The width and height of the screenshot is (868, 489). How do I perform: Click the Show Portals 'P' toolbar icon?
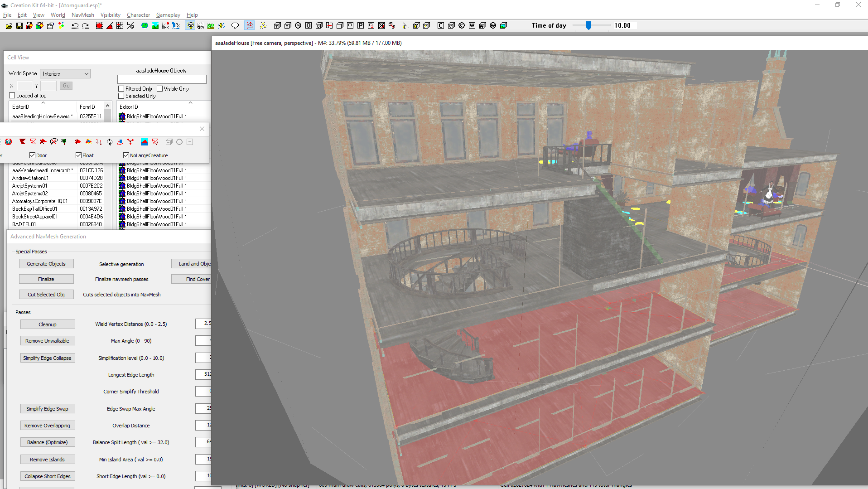pos(361,26)
